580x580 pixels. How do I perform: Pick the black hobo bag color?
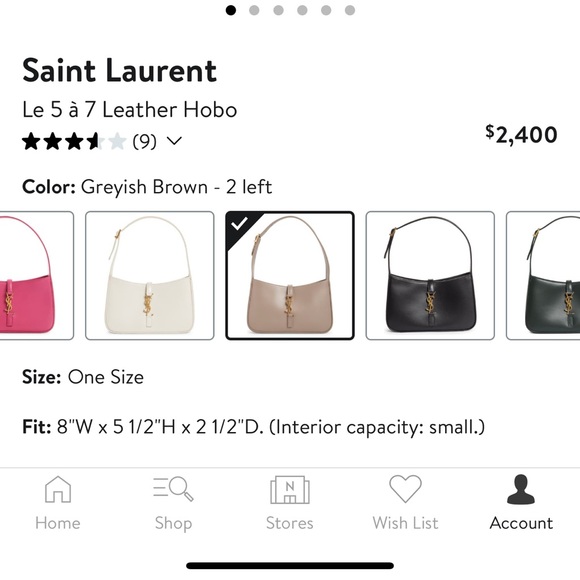(x=430, y=276)
